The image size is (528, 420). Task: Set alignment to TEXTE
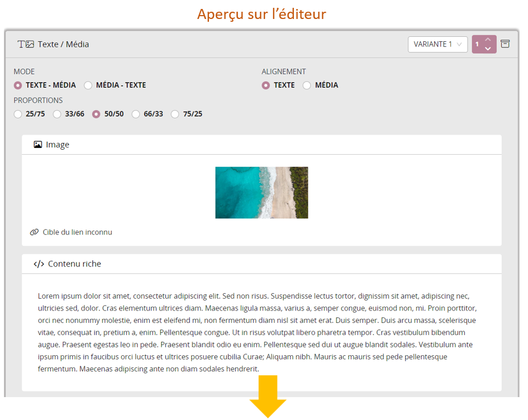click(266, 85)
